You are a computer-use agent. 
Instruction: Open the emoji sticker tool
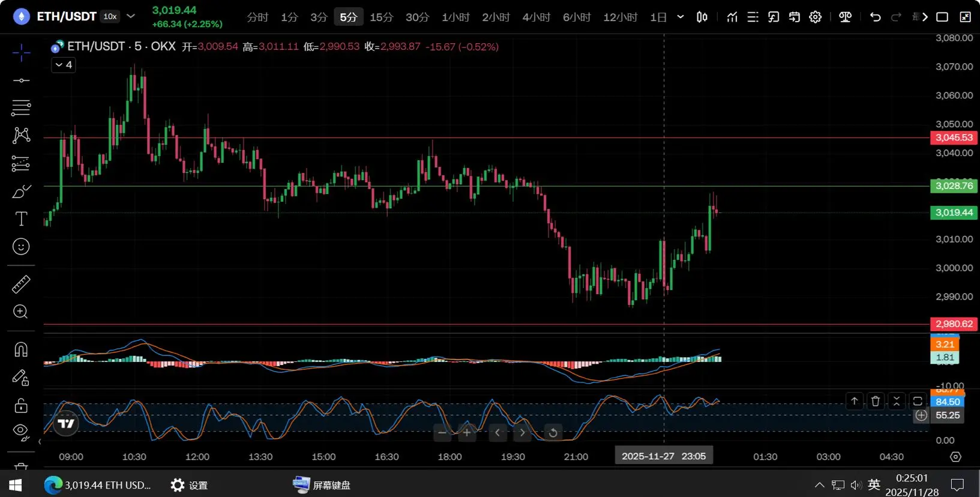pyautogui.click(x=21, y=247)
